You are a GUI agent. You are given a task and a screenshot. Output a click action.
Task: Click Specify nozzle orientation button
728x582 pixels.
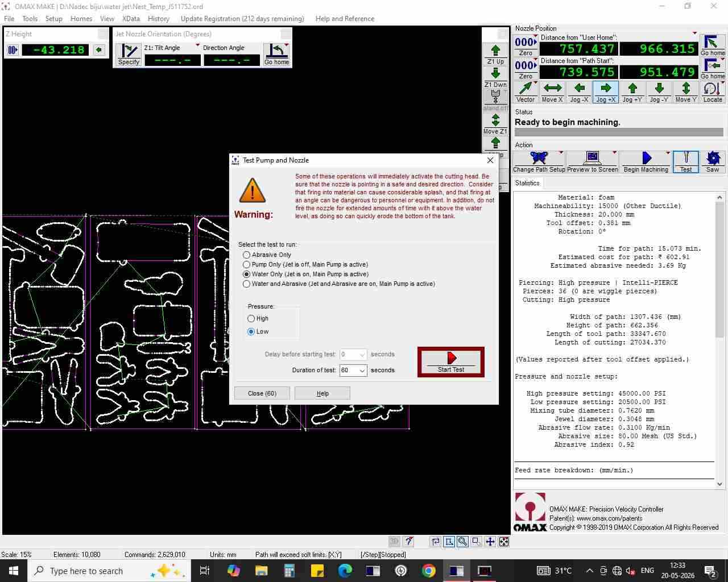tap(129, 55)
